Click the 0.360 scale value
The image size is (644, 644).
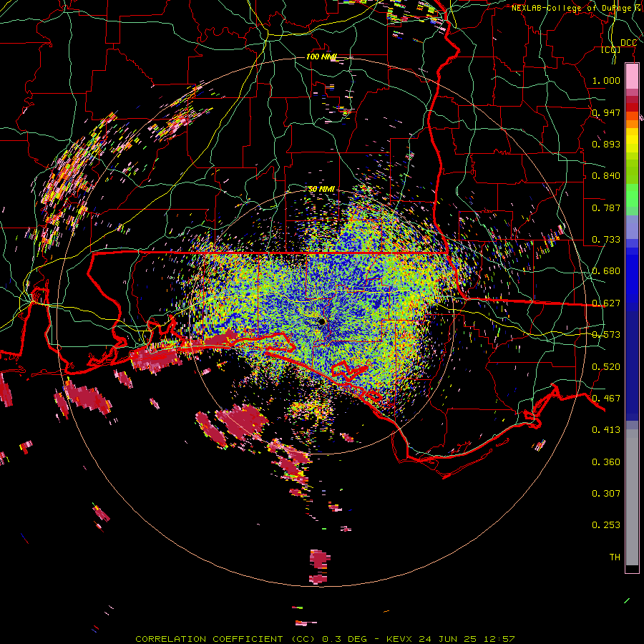point(606,462)
